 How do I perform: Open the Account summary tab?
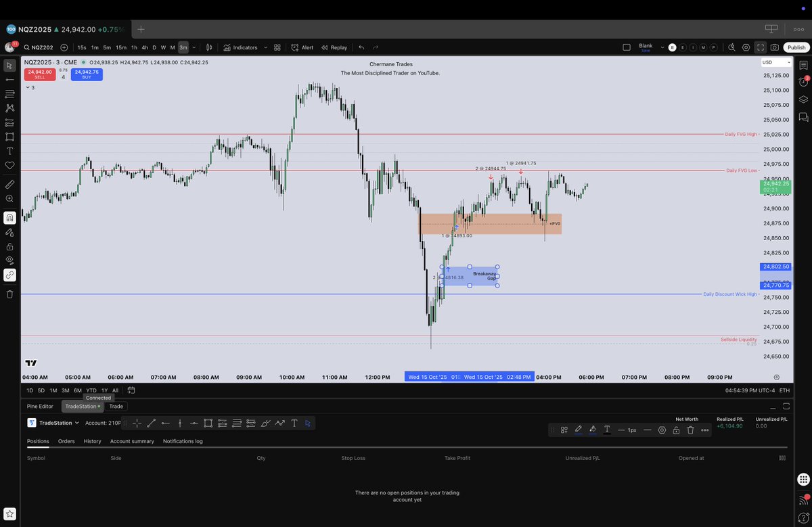tap(132, 441)
